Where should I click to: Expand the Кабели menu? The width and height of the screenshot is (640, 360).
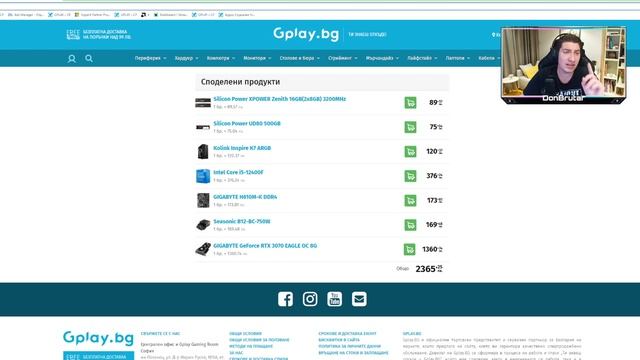click(489, 58)
